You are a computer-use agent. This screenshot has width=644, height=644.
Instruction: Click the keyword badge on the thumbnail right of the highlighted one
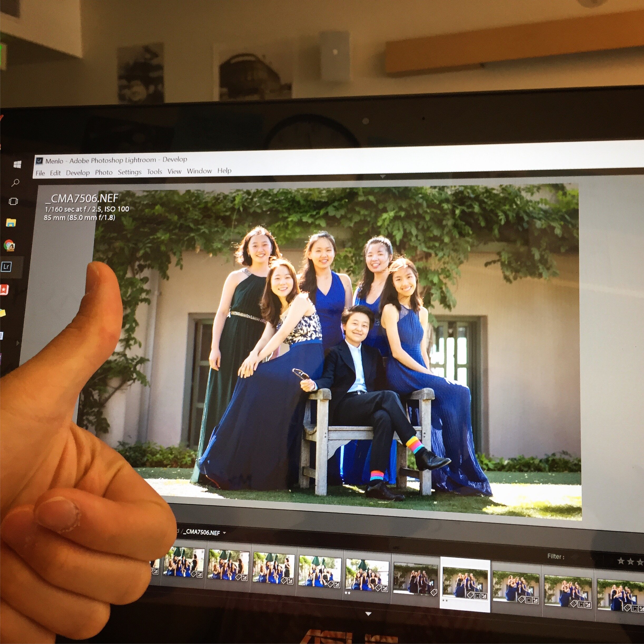(522, 599)
